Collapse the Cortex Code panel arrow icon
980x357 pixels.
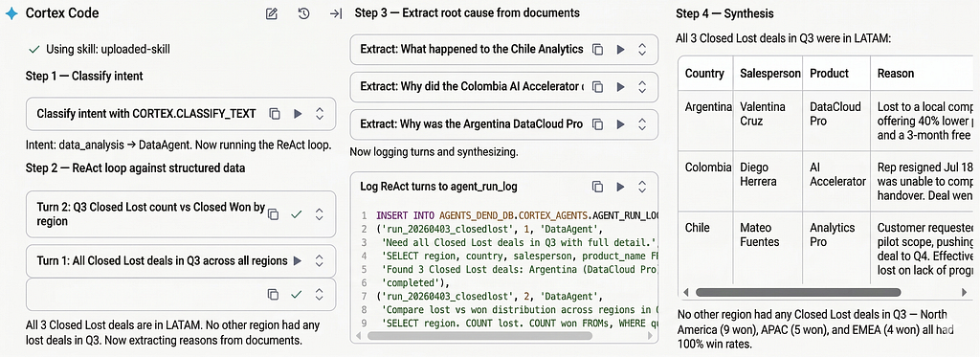[x=336, y=13]
